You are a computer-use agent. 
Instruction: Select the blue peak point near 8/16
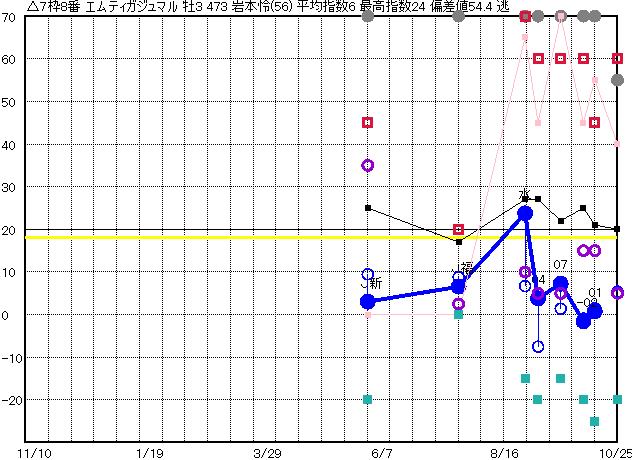click(x=525, y=213)
